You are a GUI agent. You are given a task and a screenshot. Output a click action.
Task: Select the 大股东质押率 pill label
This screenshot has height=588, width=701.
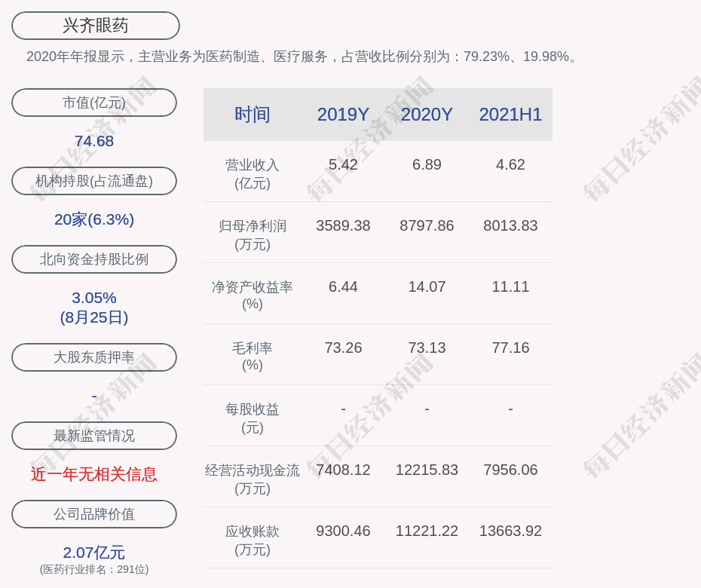(x=94, y=357)
